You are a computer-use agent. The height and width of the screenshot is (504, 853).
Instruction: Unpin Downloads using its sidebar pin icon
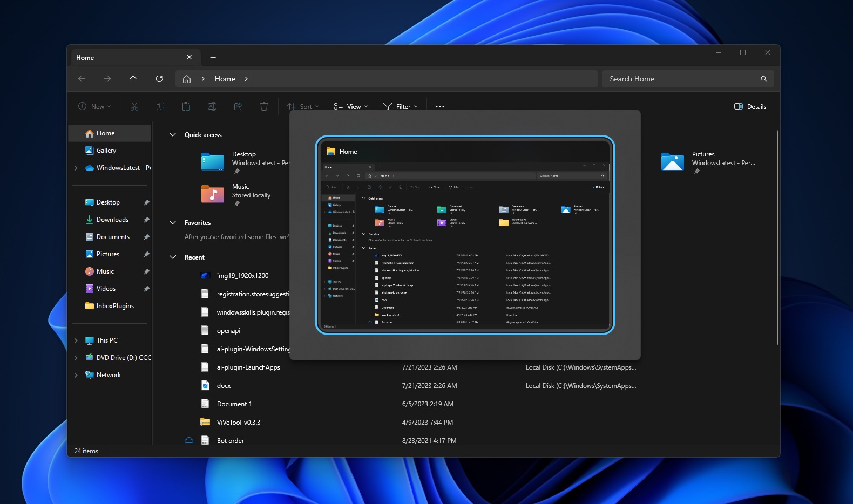[146, 220]
